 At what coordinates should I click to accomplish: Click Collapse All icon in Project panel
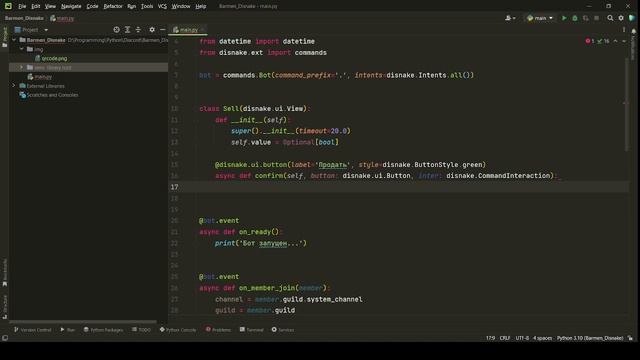tap(138, 30)
